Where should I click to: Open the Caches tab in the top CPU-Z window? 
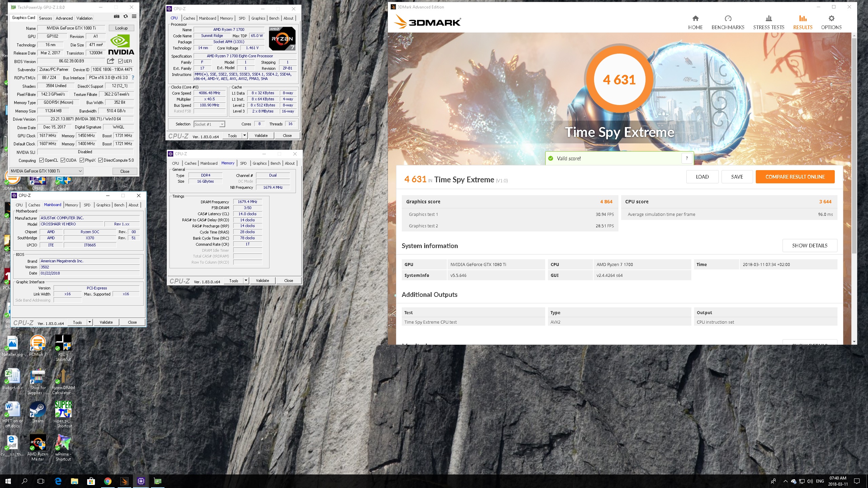[189, 18]
